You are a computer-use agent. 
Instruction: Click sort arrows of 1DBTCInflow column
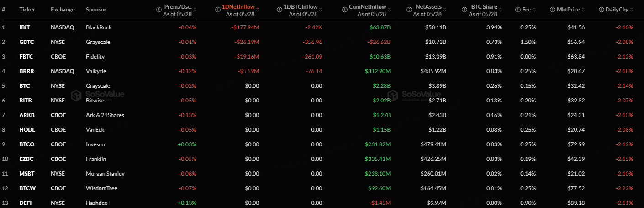point(321,9)
